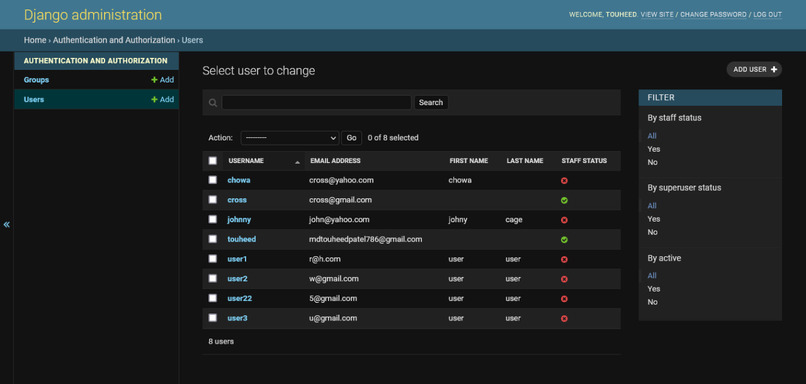Open Authentication and Authorization in the breadcrumb
806x384 pixels.
114,40
